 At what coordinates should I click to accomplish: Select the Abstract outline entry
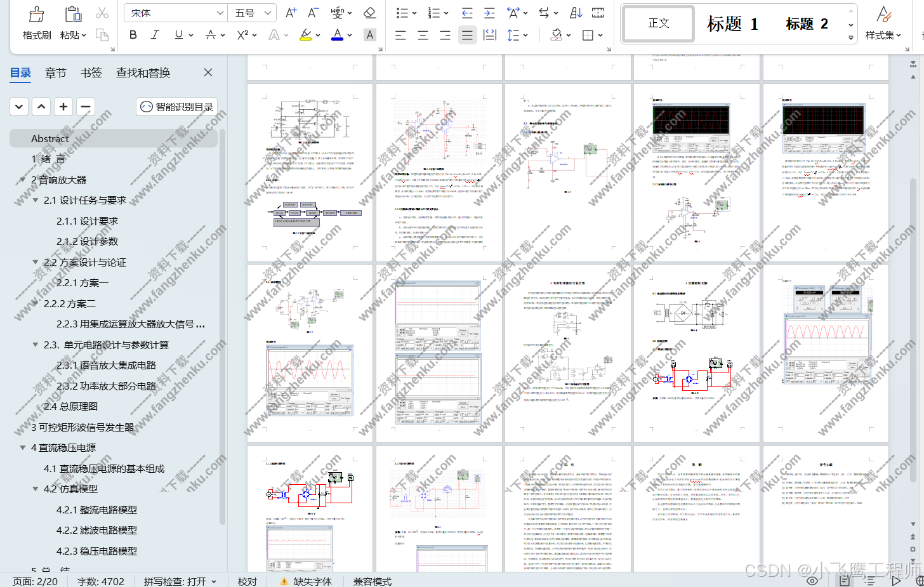[114, 138]
